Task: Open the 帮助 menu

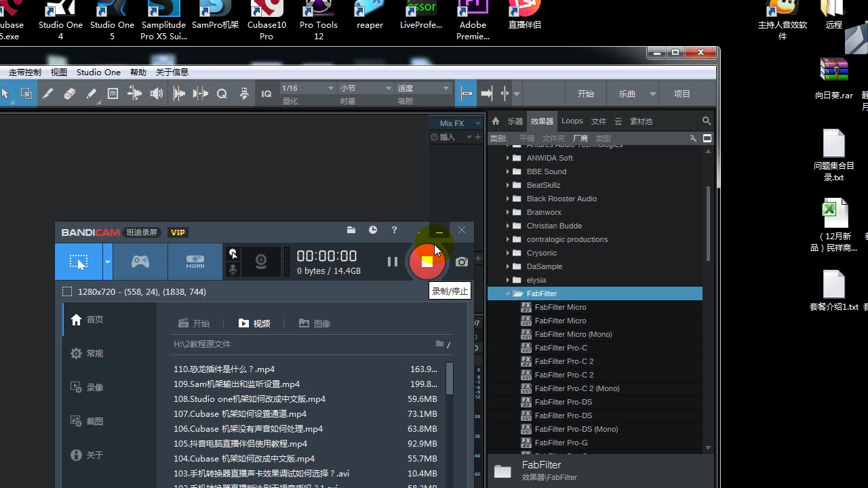Action: [138, 72]
